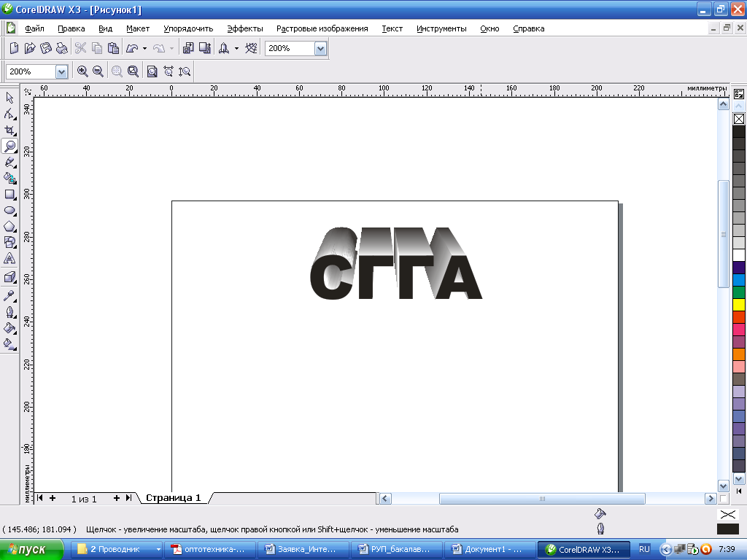Click Zoom to all objects icon

pyautogui.click(x=133, y=71)
